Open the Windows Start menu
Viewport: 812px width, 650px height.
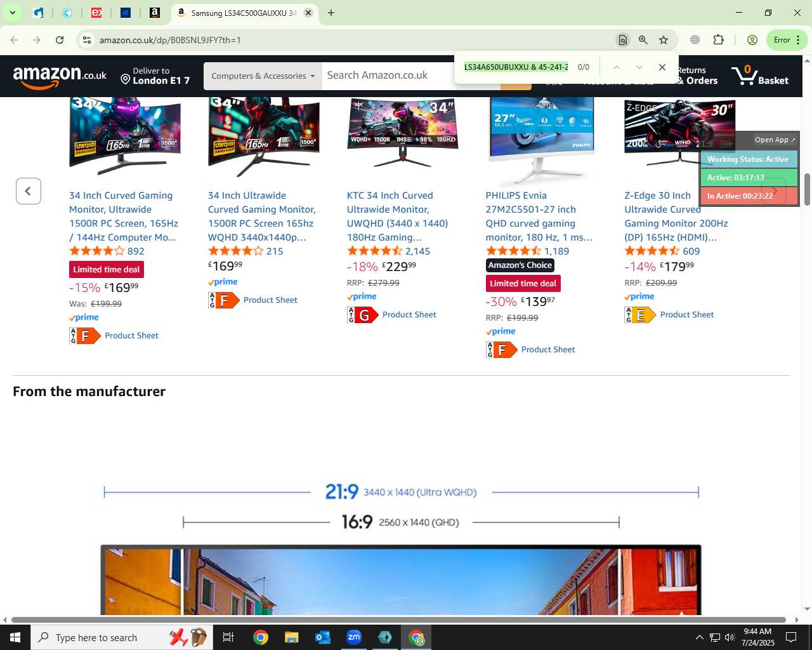(15, 637)
